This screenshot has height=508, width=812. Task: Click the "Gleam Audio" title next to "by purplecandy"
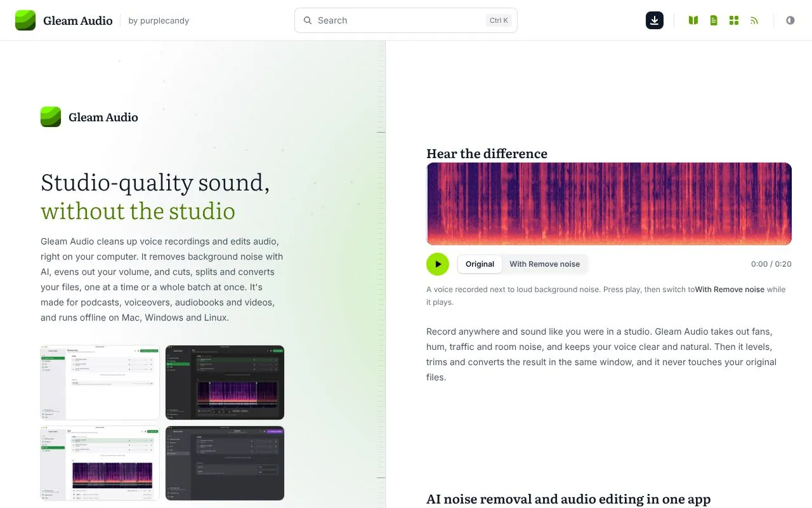pyautogui.click(x=78, y=20)
